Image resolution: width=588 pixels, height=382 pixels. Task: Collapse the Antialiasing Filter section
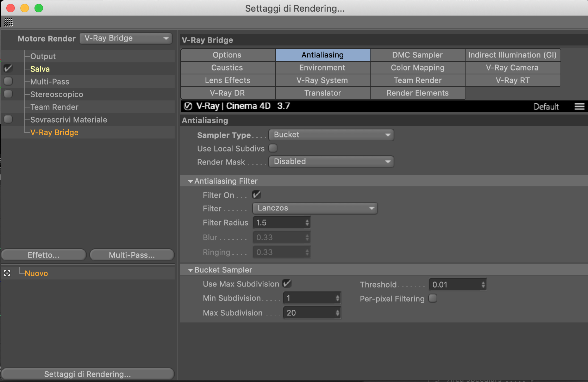(x=190, y=181)
